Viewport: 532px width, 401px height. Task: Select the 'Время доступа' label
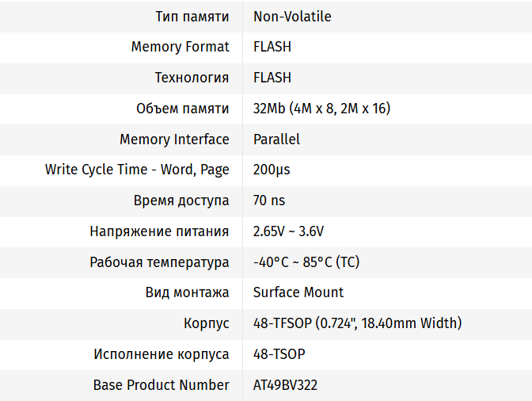[x=182, y=200]
